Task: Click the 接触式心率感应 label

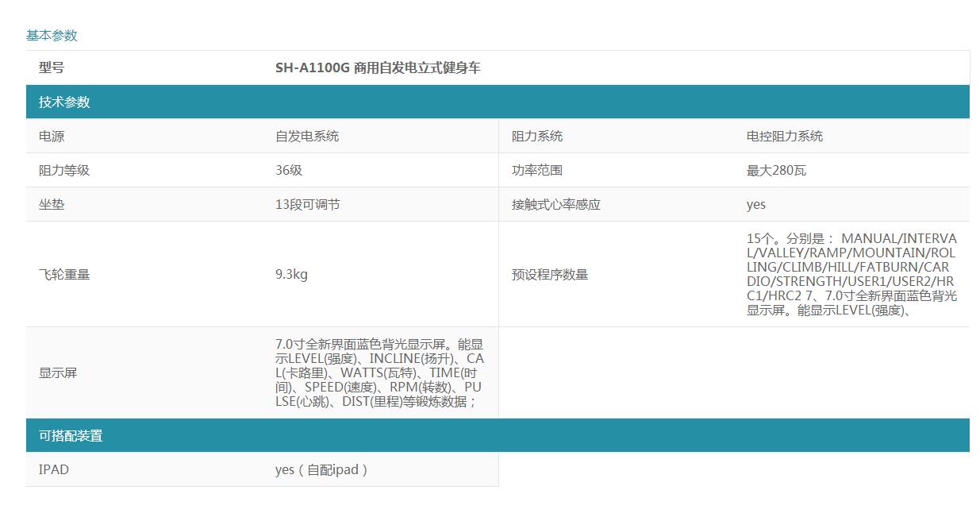Action: point(555,204)
